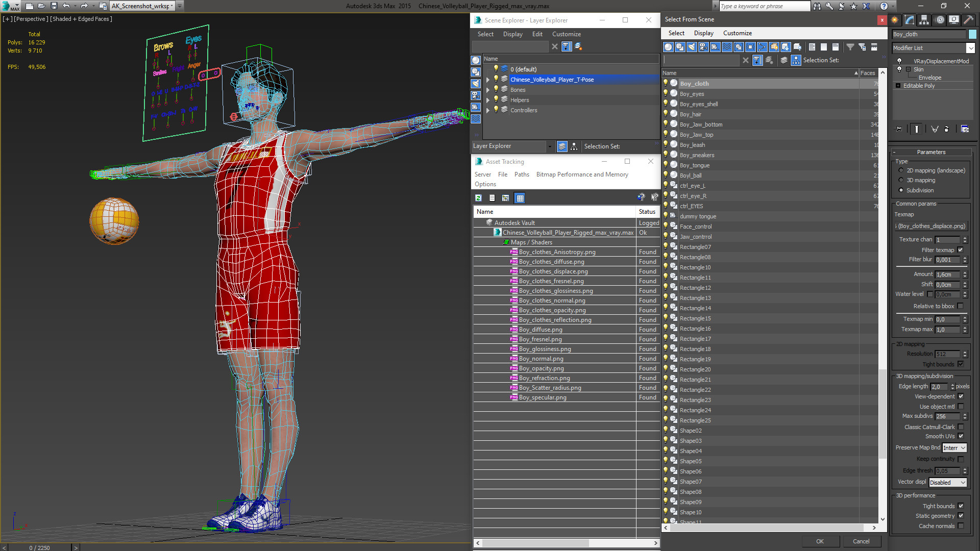The height and width of the screenshot is (551, 980).
Task: Expand the Helpers layer
Action: click(x=488, y=100)
